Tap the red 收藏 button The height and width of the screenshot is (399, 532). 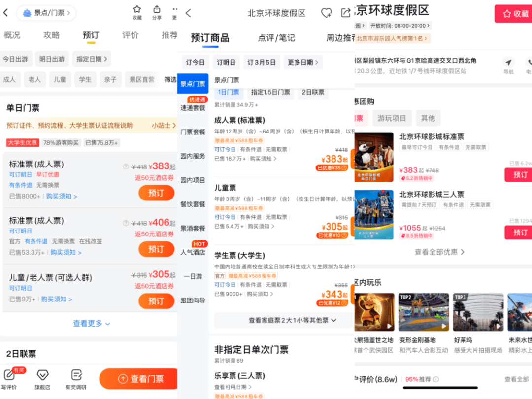coord(513,14)
